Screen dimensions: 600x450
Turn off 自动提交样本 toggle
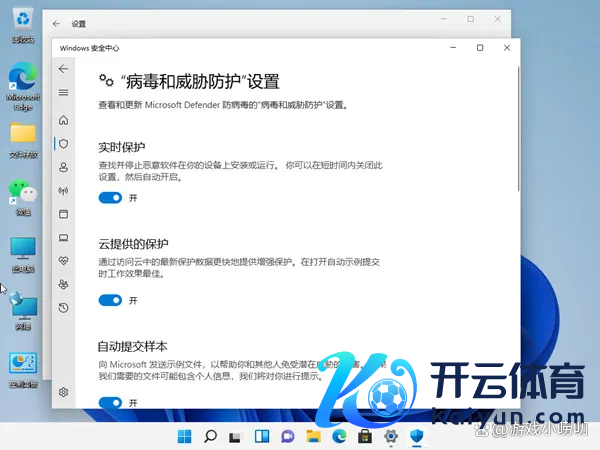coord(110,402)
